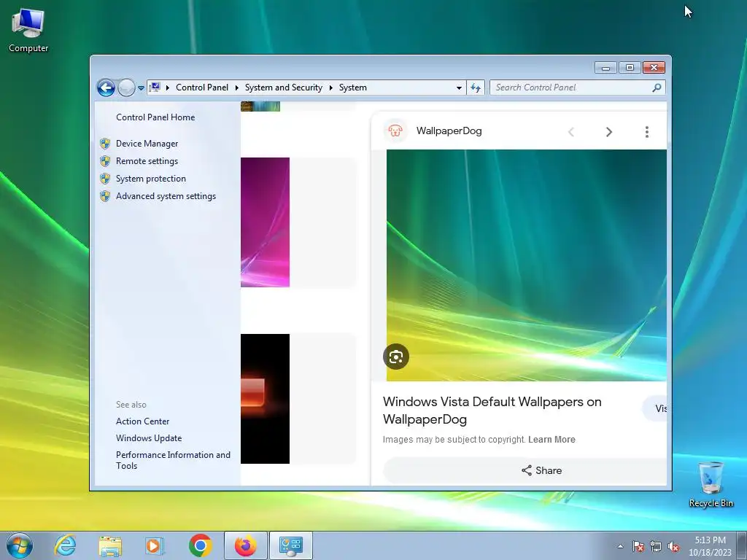The width and height of the screenshot is (747, 560).
Task: Close the System window
Action: click(x=654, y=68)
